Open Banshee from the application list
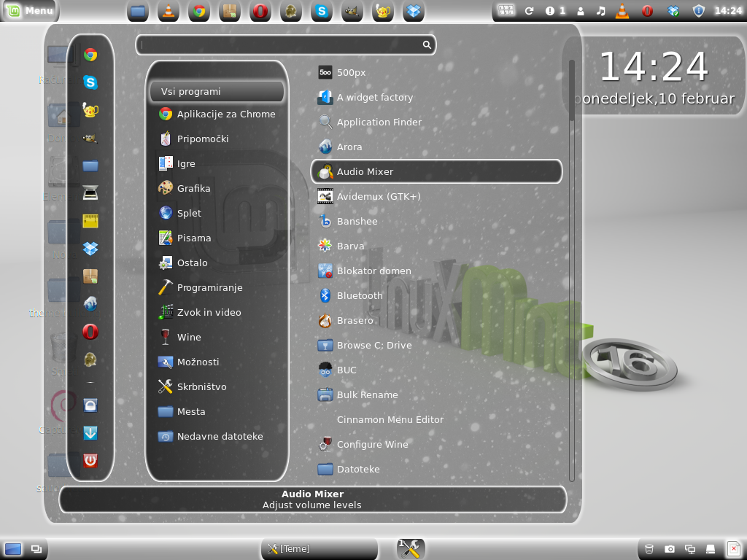The width and height of the screenshot is (747, 560). 436,221
